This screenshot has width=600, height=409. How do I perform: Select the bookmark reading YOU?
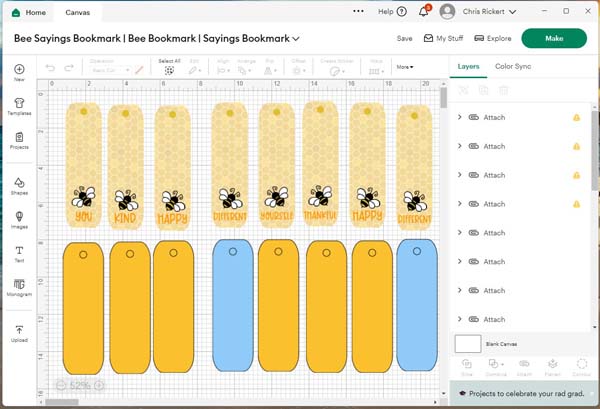click(x=84, y=165)
